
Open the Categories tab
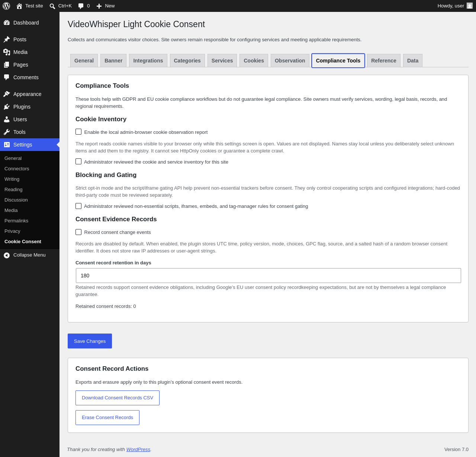(187, 61)
